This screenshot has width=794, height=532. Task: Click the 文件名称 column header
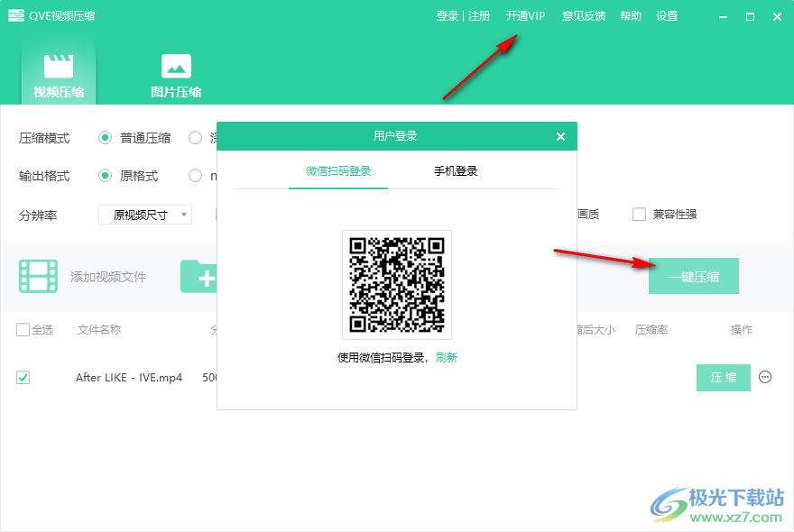[99, 330]
